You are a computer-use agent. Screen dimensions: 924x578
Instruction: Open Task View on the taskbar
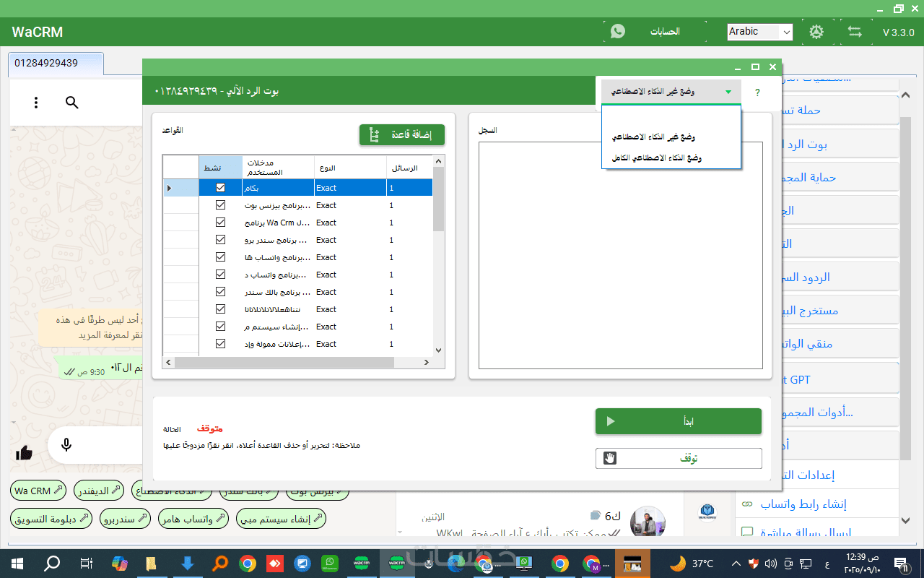86,563
